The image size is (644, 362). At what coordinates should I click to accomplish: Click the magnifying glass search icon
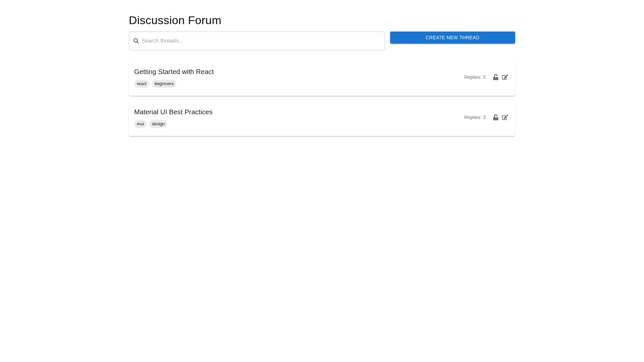click(x=136, y=41)
